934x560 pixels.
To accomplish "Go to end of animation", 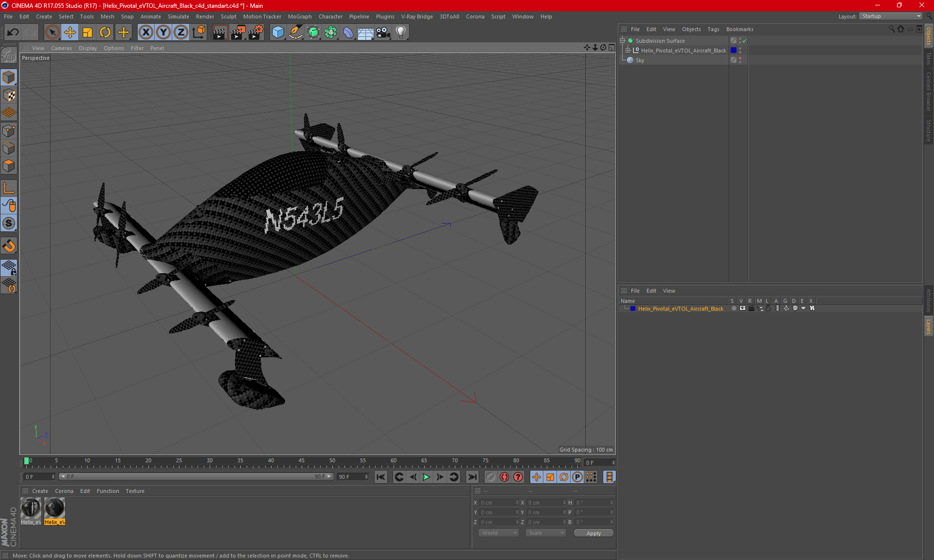I will [x=472, y=477].
